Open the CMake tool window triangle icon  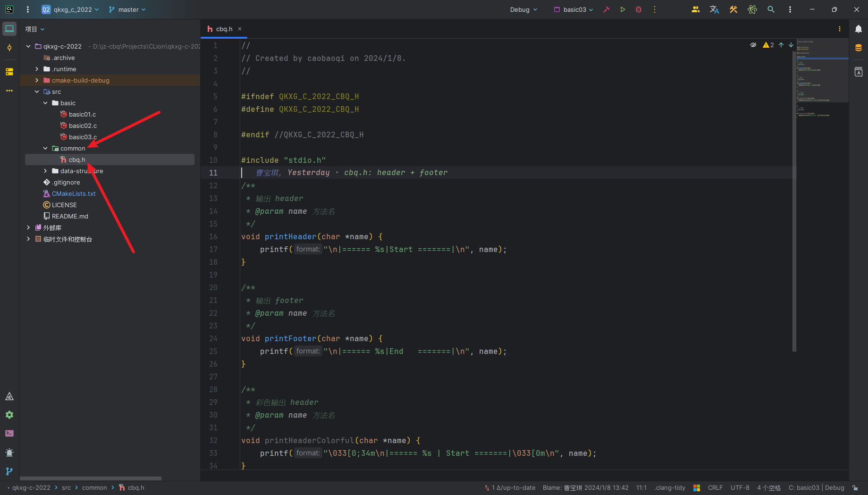pyautogui.click(x=9, y=396)
